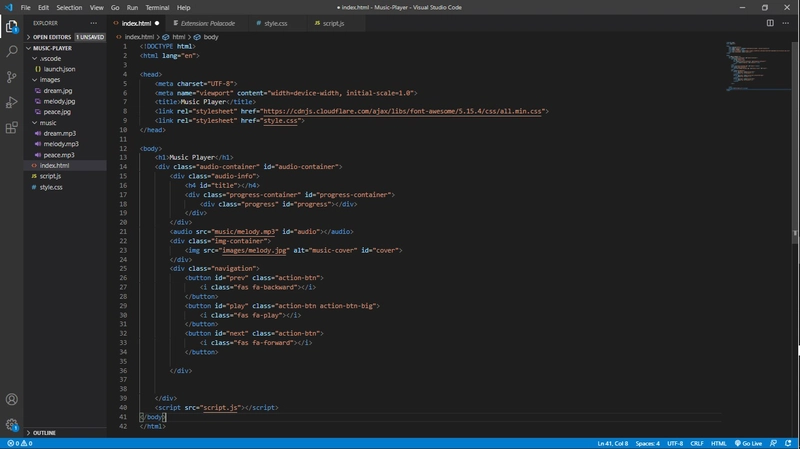This screenshot has width=800, height=449.
Task: Open the Extensions view
Action: click(12, 128)
